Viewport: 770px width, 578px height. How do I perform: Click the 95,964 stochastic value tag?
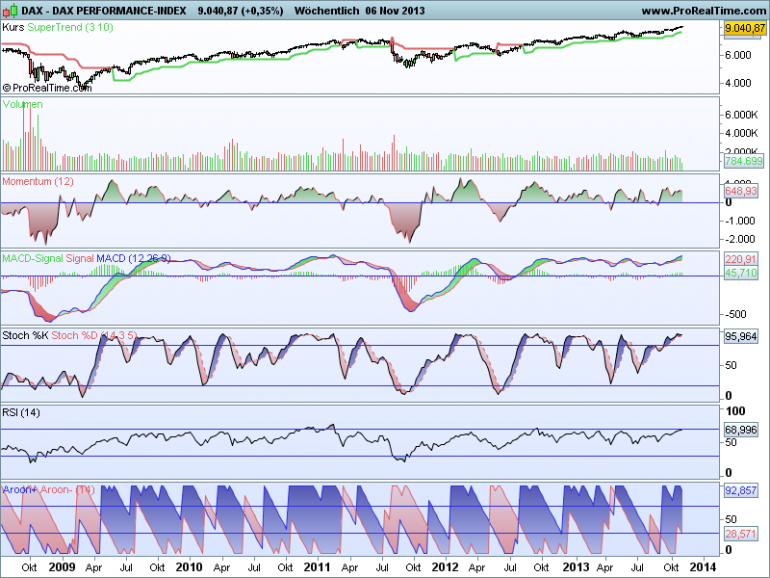(741, 336)
